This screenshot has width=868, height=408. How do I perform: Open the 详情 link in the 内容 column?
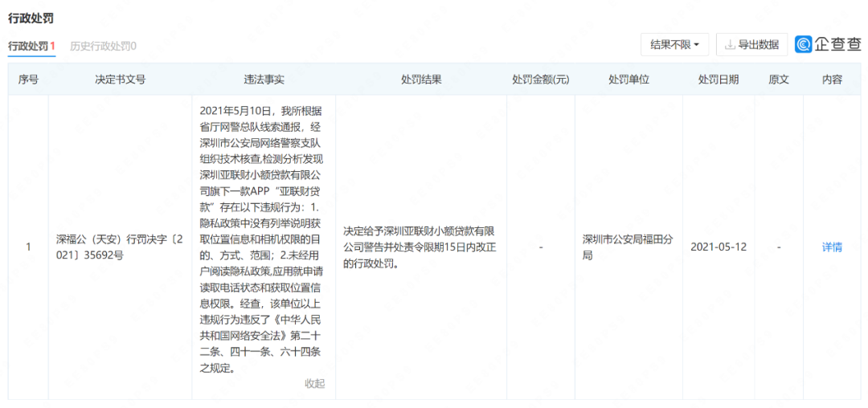(x=832, y=247)
